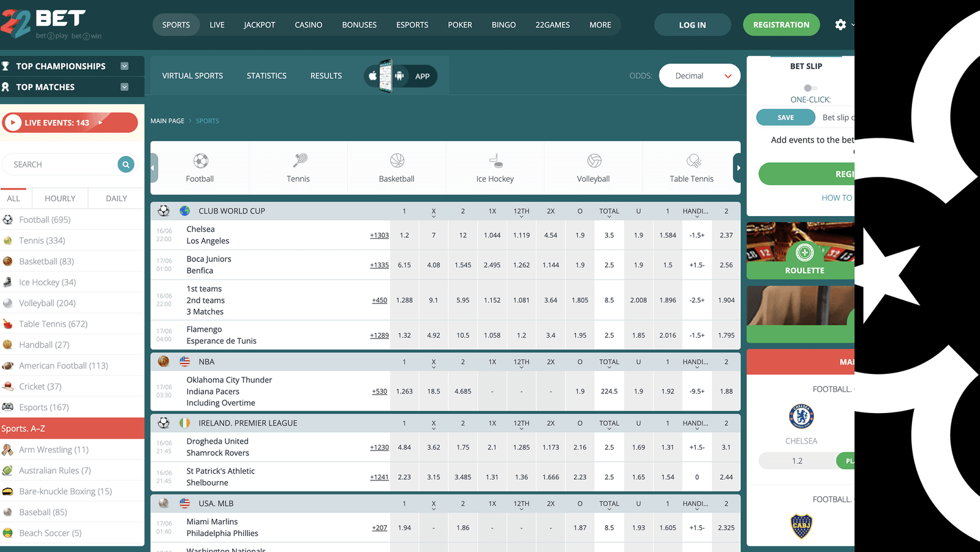Select the Tennis racket icon
Image resolution: width=980 pixels, height=552 pixels.
[299, 161]
